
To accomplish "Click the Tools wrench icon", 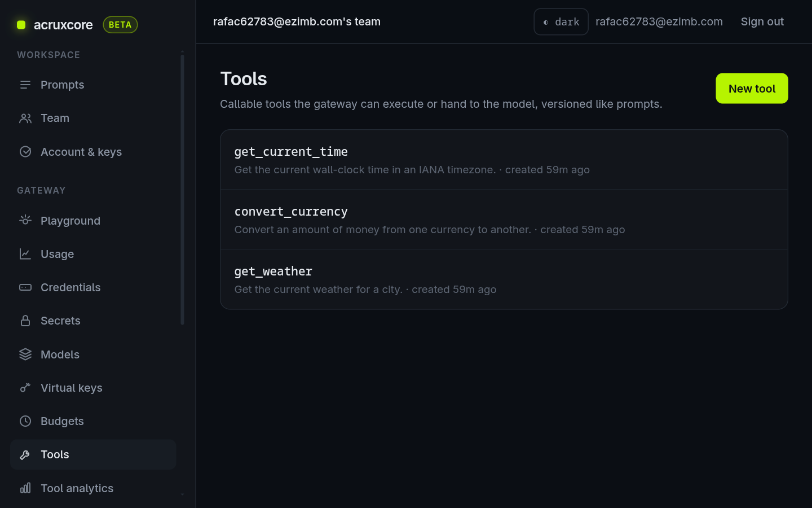I will (25, 454).
